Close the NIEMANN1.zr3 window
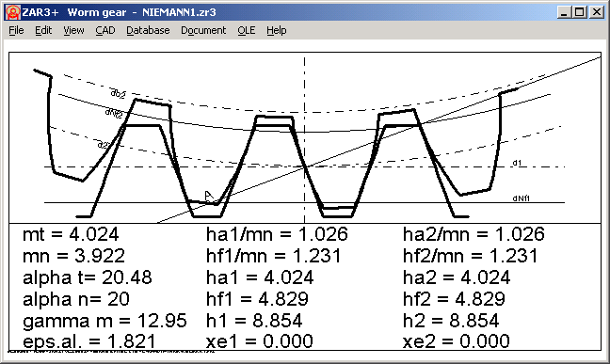 (x=597, y=12)
